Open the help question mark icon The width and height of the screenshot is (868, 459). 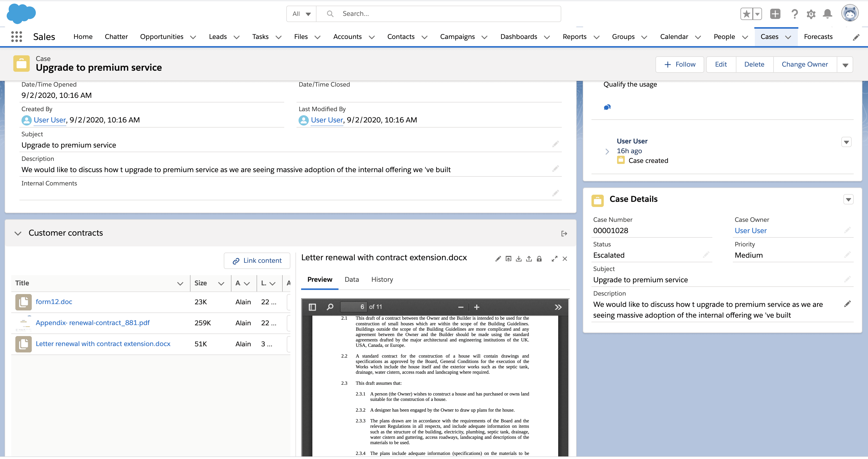[795, 14]
